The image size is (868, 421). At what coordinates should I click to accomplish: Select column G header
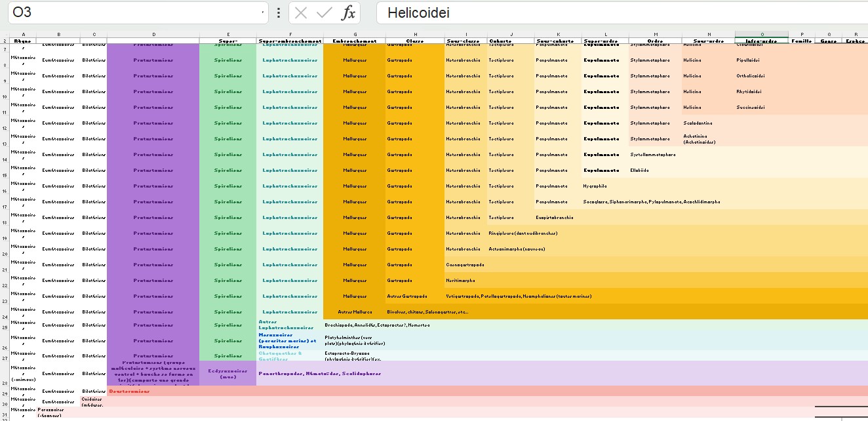click(x=355, y=34)
